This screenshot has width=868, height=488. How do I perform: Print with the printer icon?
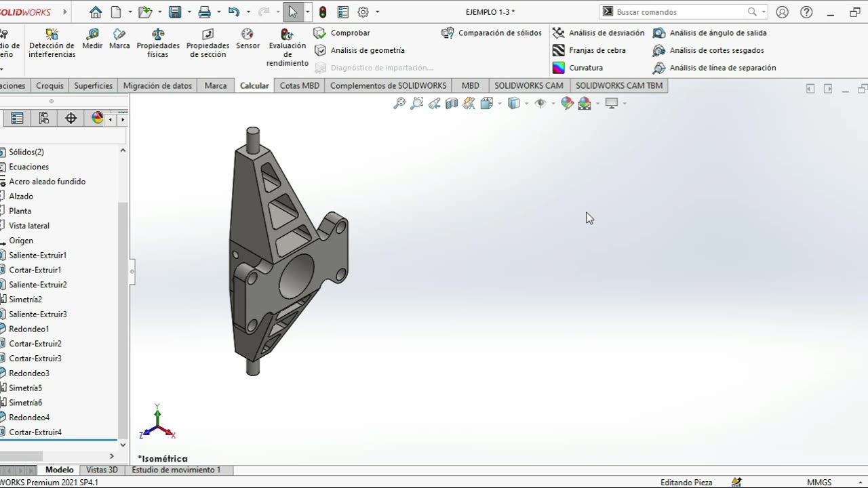(204, 12)
